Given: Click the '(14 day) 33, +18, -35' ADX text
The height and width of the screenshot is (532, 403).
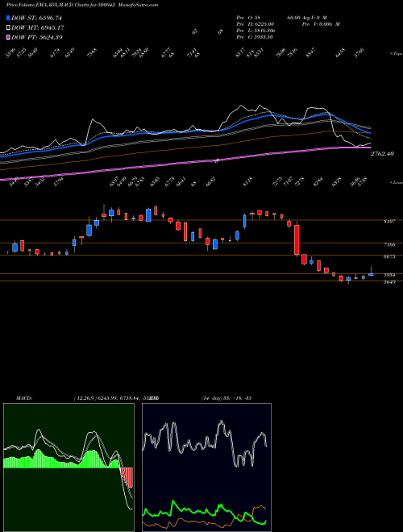Looking at the screenshot, I should click(x=226, y=398).
